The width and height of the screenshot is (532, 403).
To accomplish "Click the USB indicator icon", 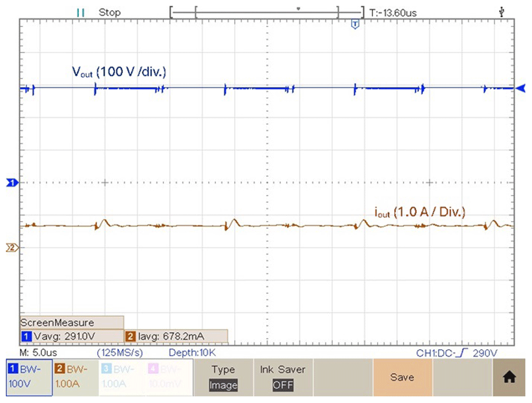I will 502,13.
